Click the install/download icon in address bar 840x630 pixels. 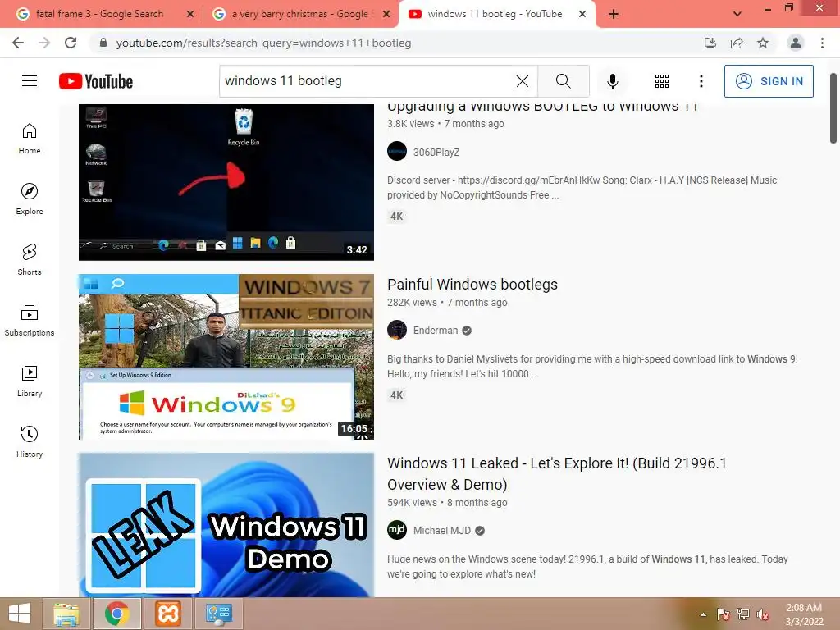pos(710,43)
